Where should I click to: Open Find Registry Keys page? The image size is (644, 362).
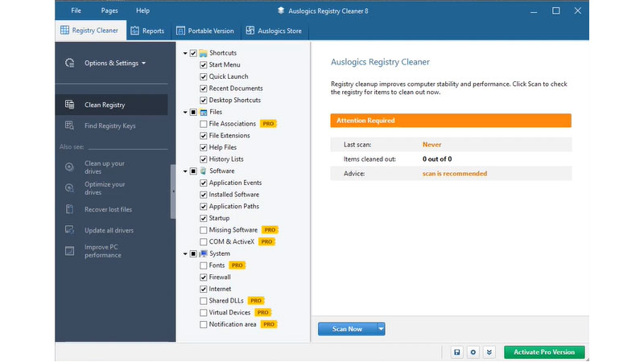point(111,125)
